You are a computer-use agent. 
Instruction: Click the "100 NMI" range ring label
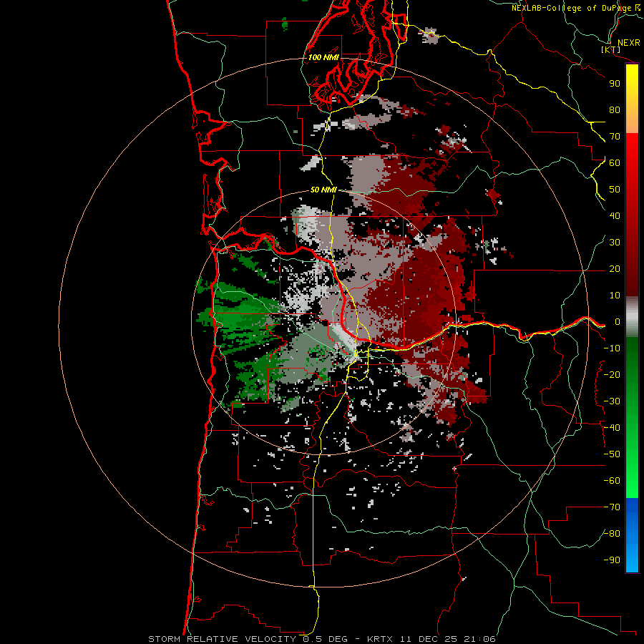point(323,57)
